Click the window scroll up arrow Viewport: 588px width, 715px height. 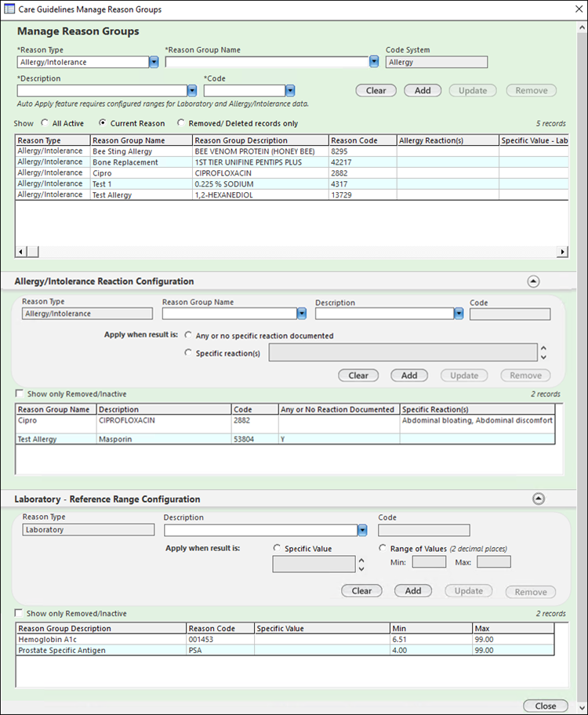click(582, 27)
